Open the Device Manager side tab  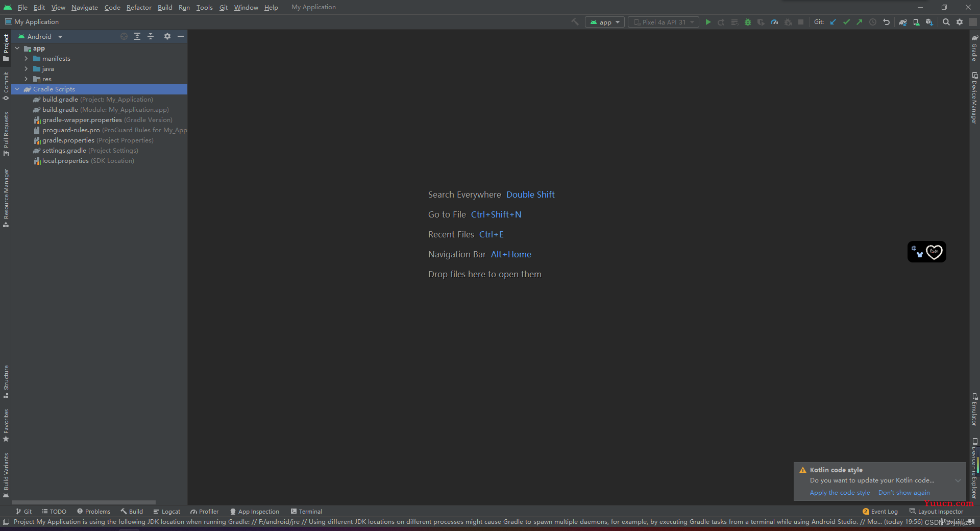pos(974,98)
